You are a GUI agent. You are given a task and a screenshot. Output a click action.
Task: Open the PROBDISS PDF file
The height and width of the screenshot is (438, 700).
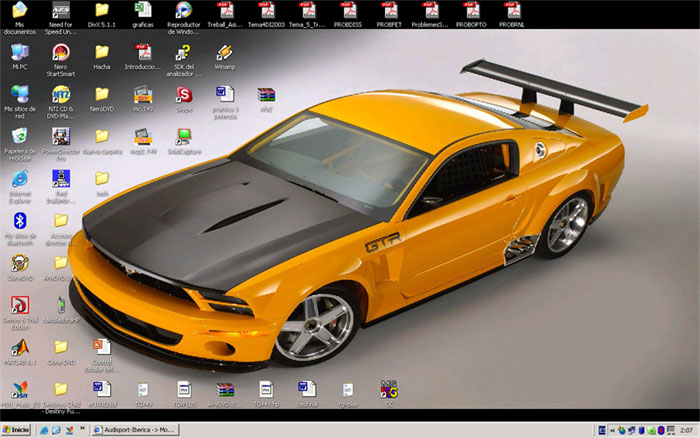pos(348,10)
